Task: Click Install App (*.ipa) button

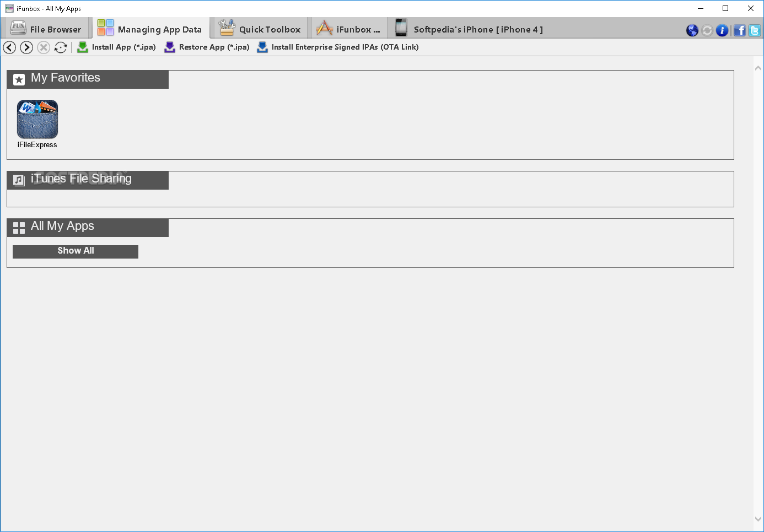Action: pyautogui.click(x=116, y=47)
